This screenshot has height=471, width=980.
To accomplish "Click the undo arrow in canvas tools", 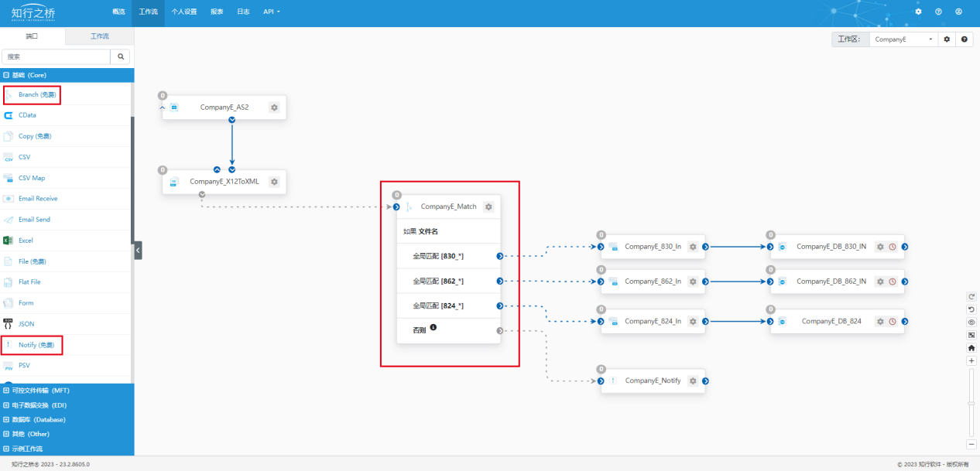I will (971, 309).
